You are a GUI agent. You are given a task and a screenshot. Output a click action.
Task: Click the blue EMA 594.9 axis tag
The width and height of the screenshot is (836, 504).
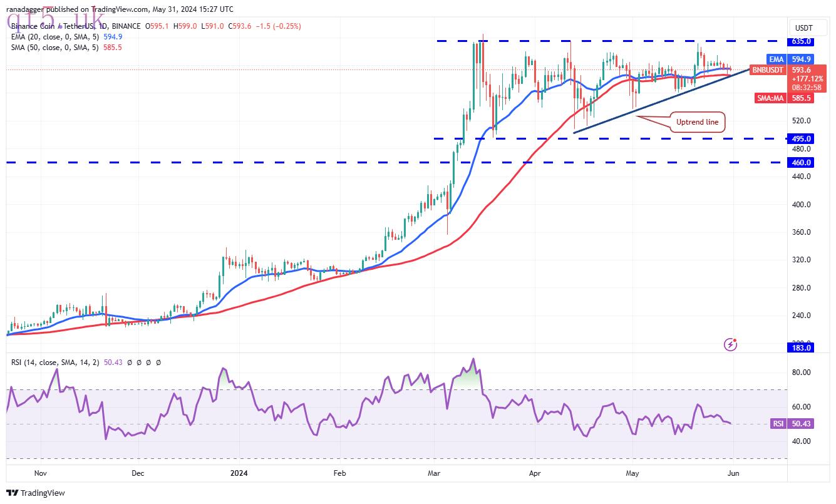(791, 59)
